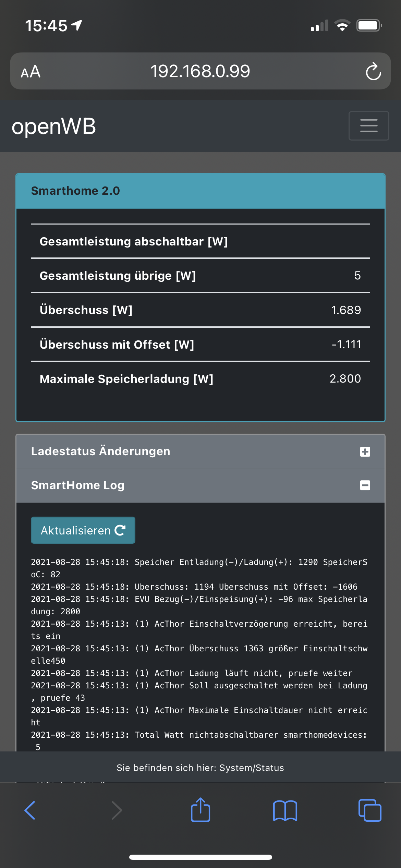Image resolution: width=401 pixels, height=868 pixels.
Task: Open Safari bookmarks book icon
Action: pos(285,811)
